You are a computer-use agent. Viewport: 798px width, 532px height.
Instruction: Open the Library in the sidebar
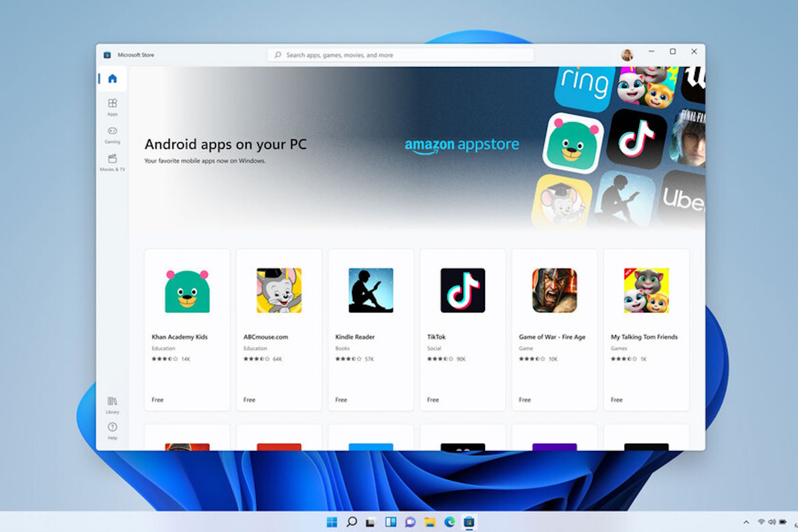click(112, 404)
